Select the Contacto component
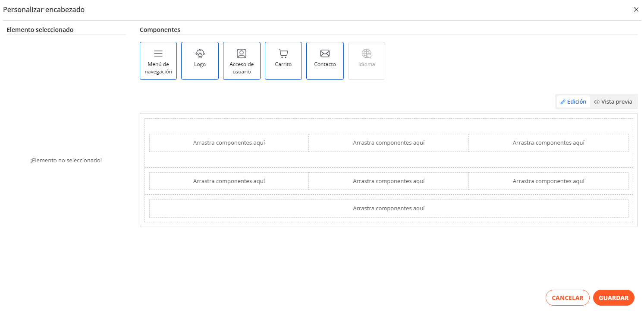This screenshot has width=644, height=313. (x=325, y=61)
